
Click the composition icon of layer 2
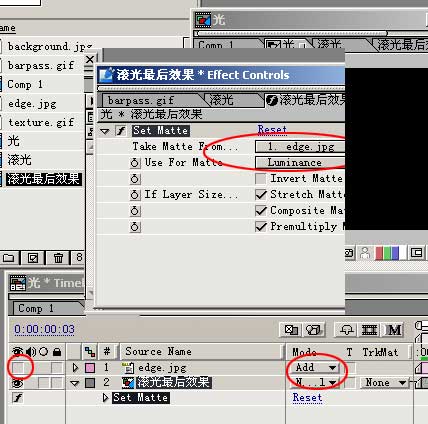point(128,382)
